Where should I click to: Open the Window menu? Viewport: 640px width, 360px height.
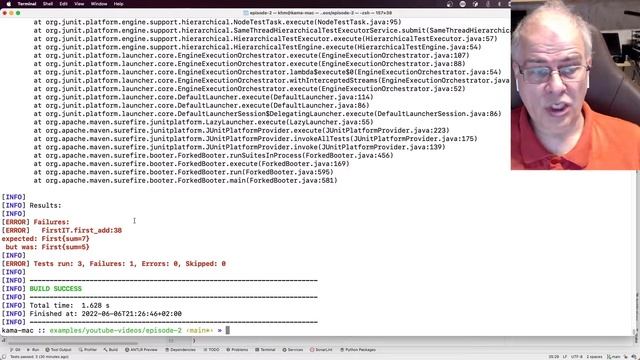(x=99, y=4)
